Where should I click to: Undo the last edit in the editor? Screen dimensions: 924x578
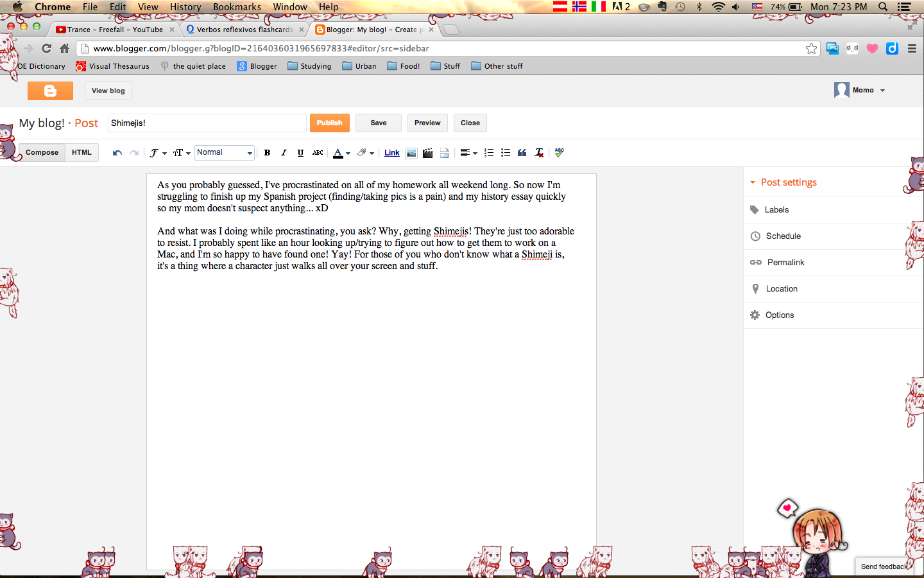click(117, 153)
